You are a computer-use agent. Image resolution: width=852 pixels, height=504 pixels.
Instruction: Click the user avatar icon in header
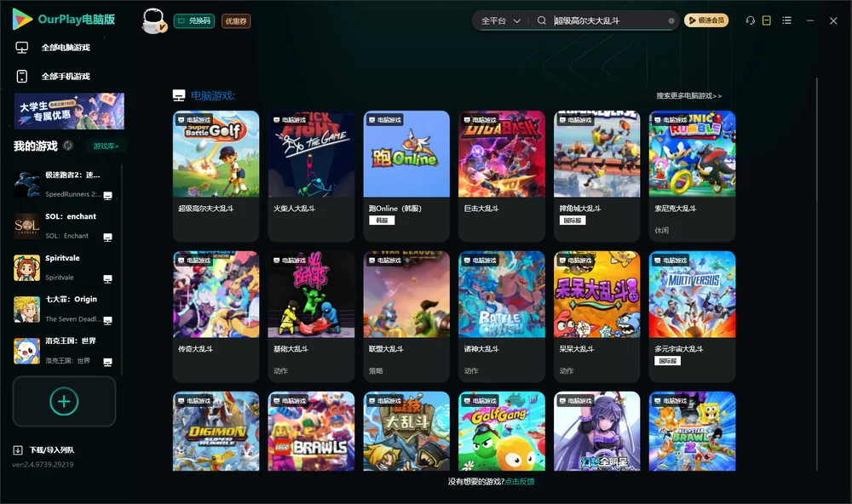click(153, 20)
